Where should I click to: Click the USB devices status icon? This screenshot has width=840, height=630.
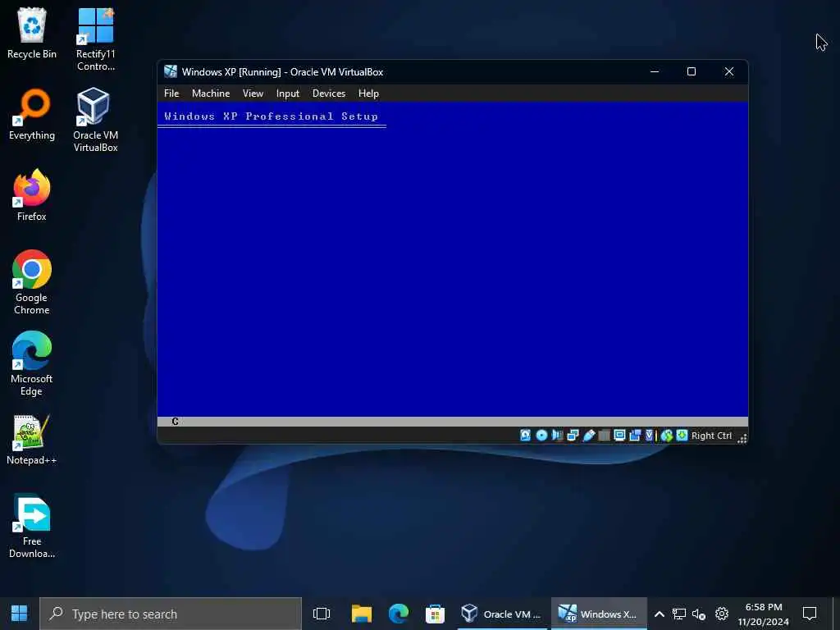click(x=589, y=436)
